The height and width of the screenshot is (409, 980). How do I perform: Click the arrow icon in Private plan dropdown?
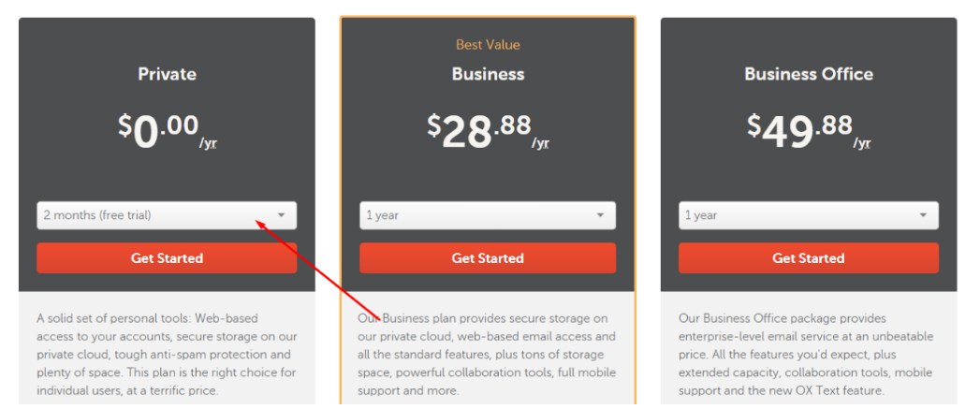click(281, 215)
